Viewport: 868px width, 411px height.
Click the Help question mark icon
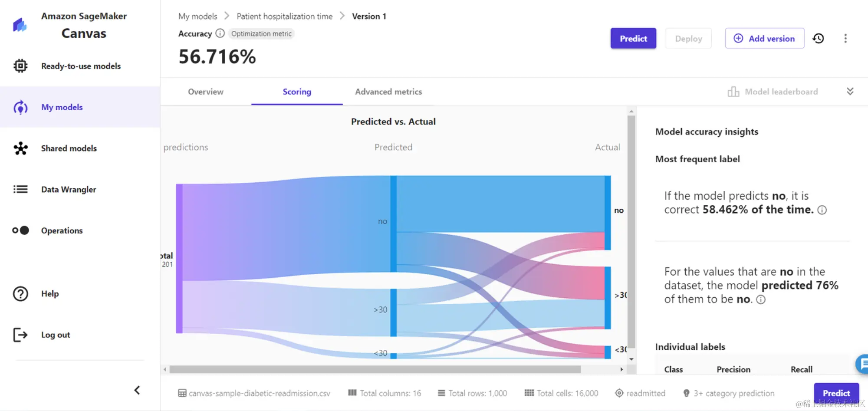pyautogui.click(x=20, y=294)
